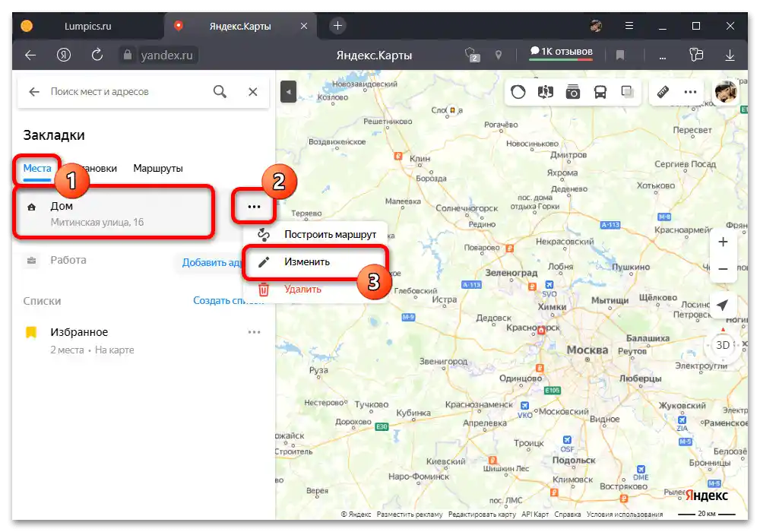
Task: Clear the search with the X icon
Action: coord(253,91)
